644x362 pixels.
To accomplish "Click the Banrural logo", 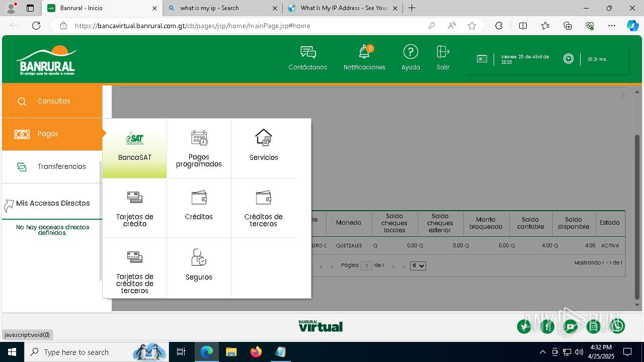I will coord(47,61).
